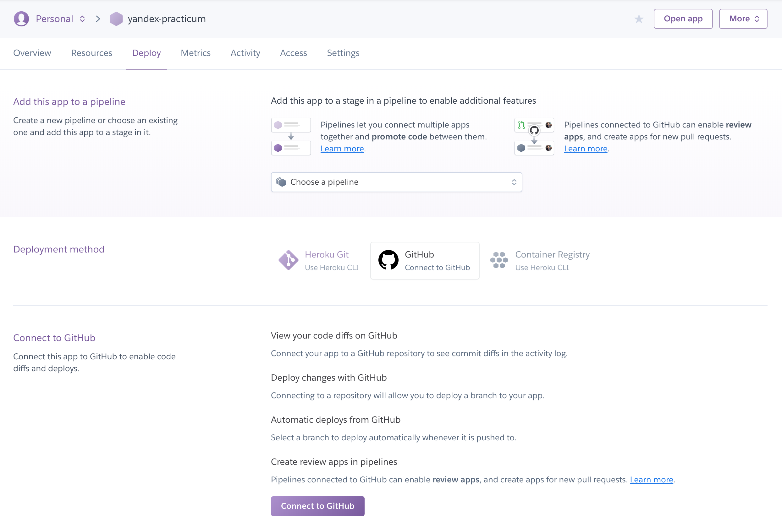Click the pipeline promote-code illustration
782x532 pixels.
pyautogui.click(x=291, y=136)
